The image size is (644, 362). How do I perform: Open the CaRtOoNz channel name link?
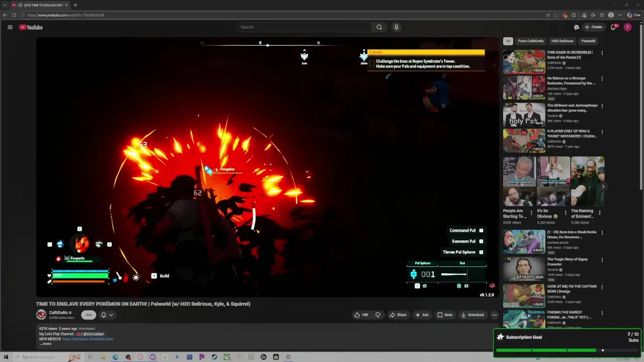[x=58, y=313]
